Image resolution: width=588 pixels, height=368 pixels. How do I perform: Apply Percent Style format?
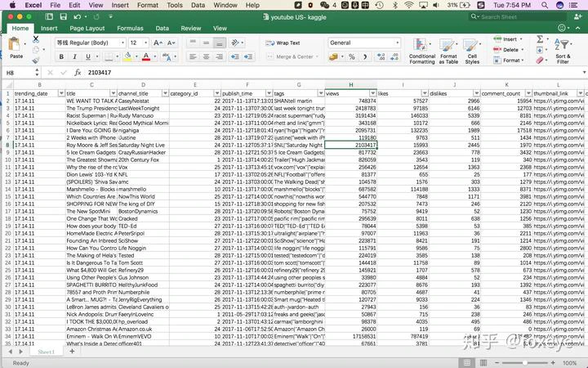click(x=352, y=56)
